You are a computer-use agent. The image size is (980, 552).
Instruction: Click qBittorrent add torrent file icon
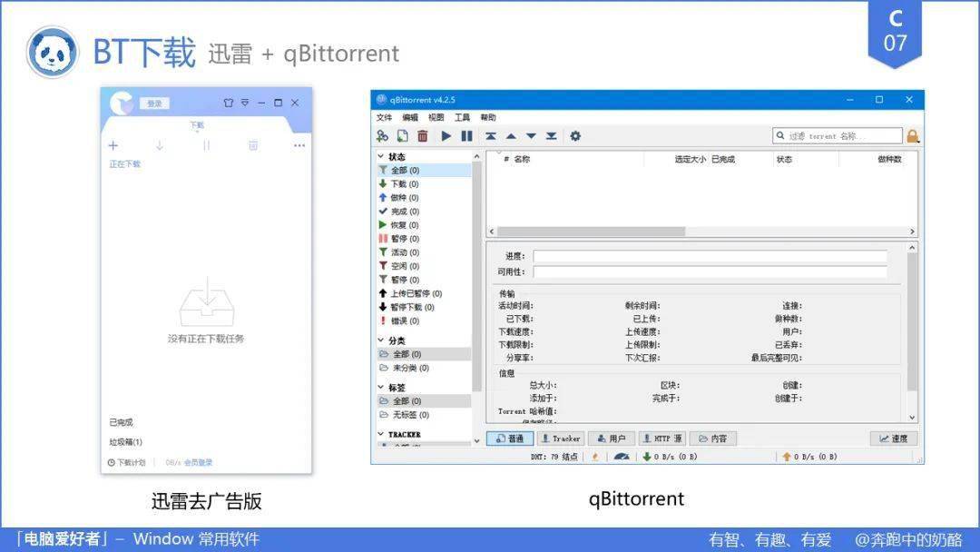[x=403, y=135]
